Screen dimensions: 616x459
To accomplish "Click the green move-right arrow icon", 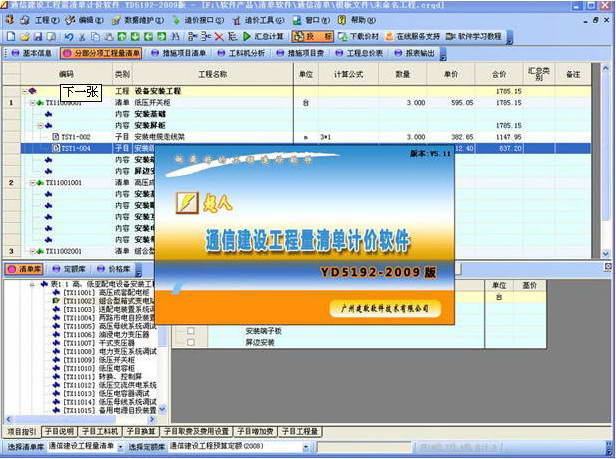I will [x=162, y=37].
